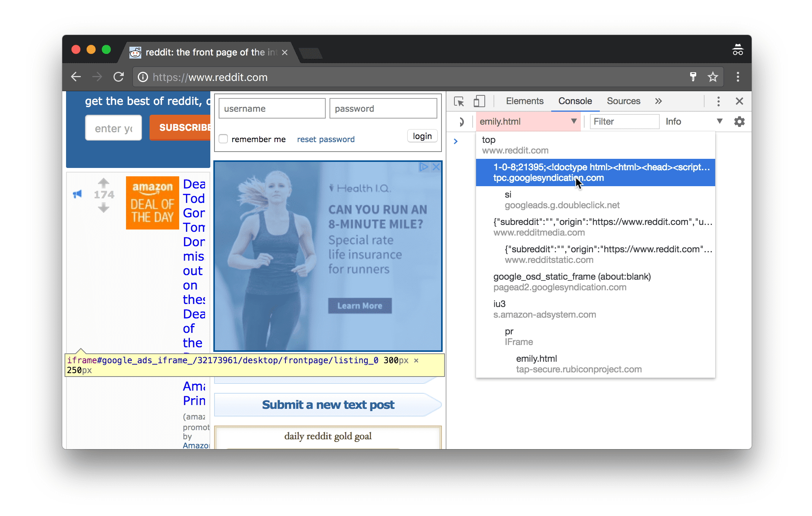Click the overflow chevron next to Sources tab
This screenshot has height=516, width=812.
point(659,101)
